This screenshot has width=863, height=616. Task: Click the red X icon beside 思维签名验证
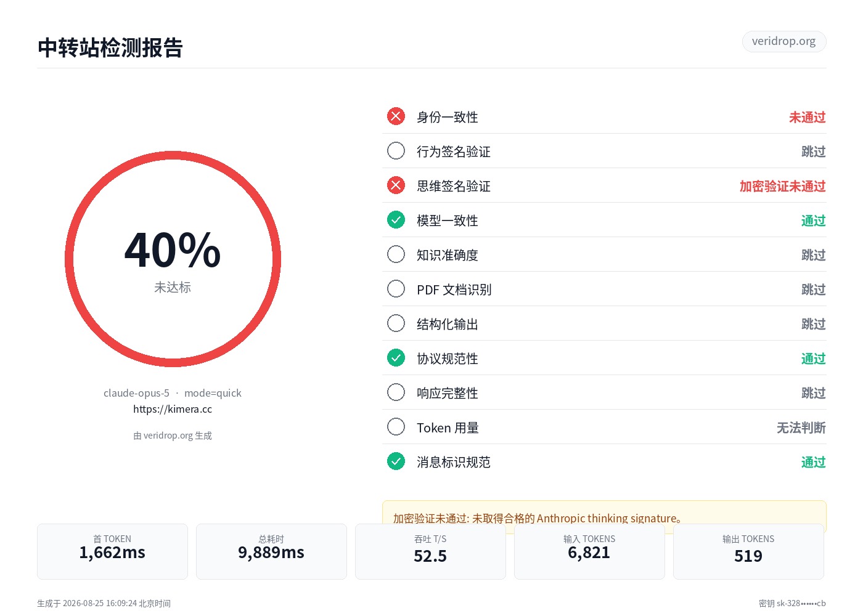click(x=396, y=185)
